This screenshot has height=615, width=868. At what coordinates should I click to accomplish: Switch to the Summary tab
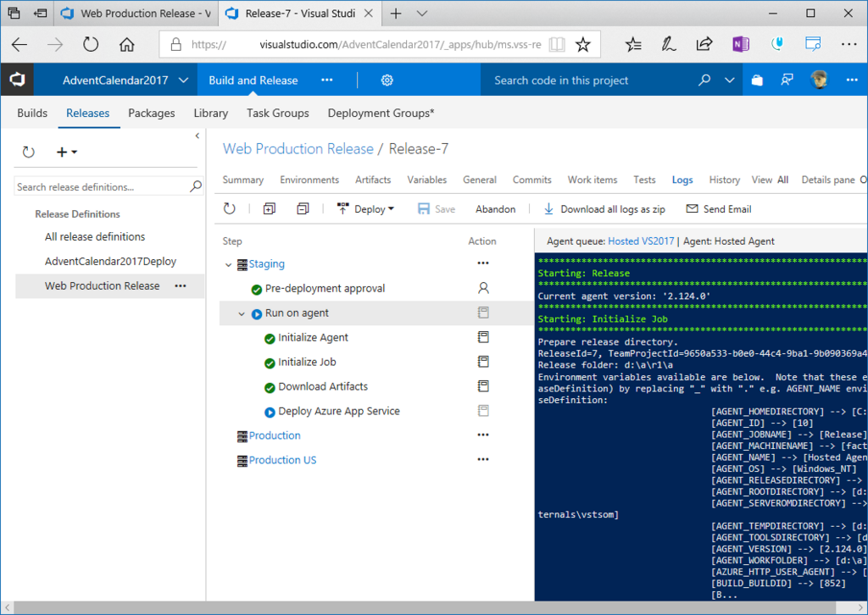[243, 180]
